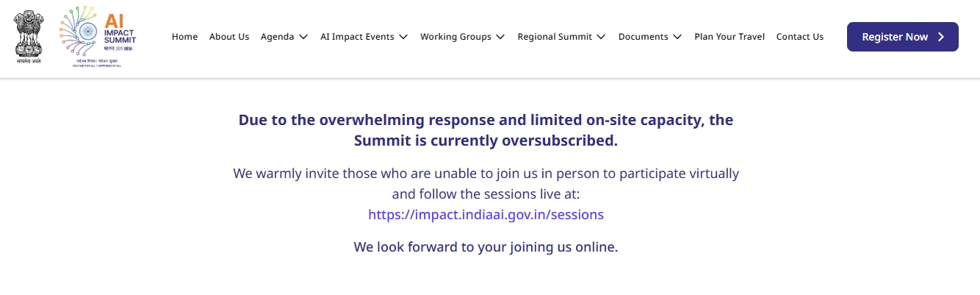Click the chevron beside Documents
This screenshot has height=295, width=980.
point(677,37)
